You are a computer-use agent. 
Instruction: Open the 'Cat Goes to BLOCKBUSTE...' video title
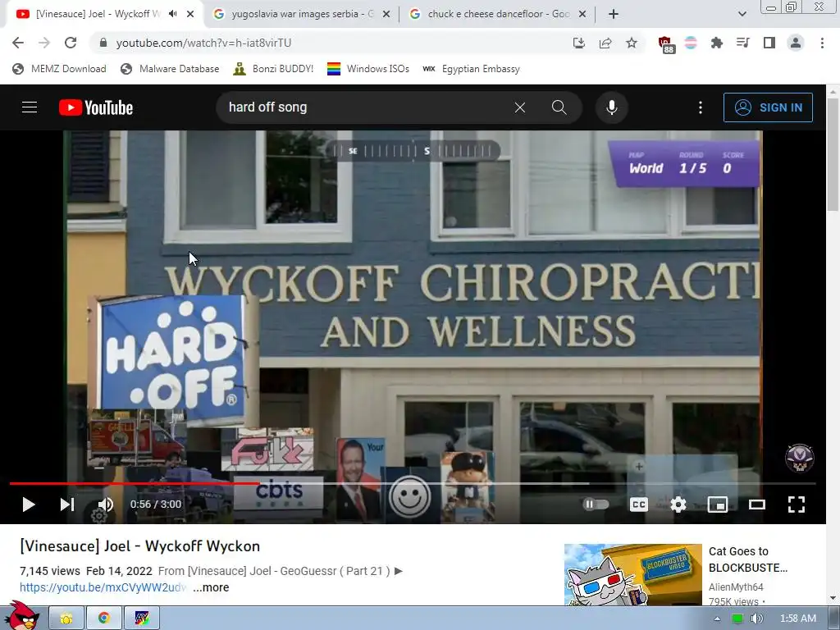coord(748,559)
